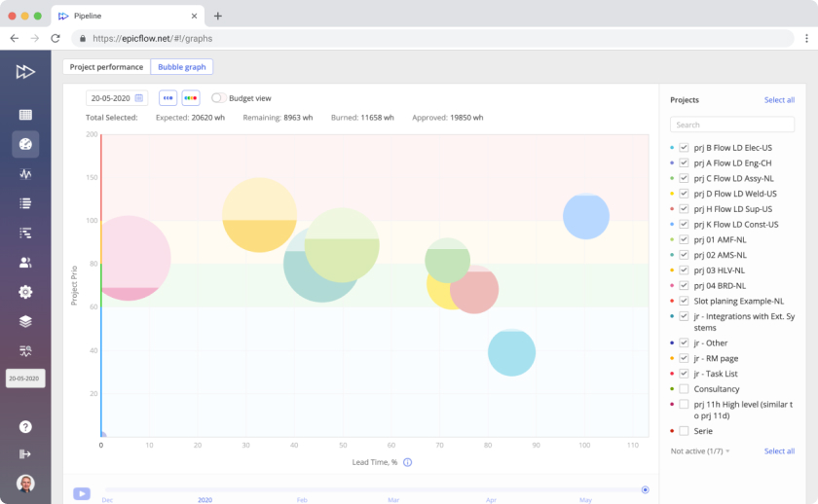Switch to the Project performance tab
The width and height of the screenshot is (818, 504).
106,67
